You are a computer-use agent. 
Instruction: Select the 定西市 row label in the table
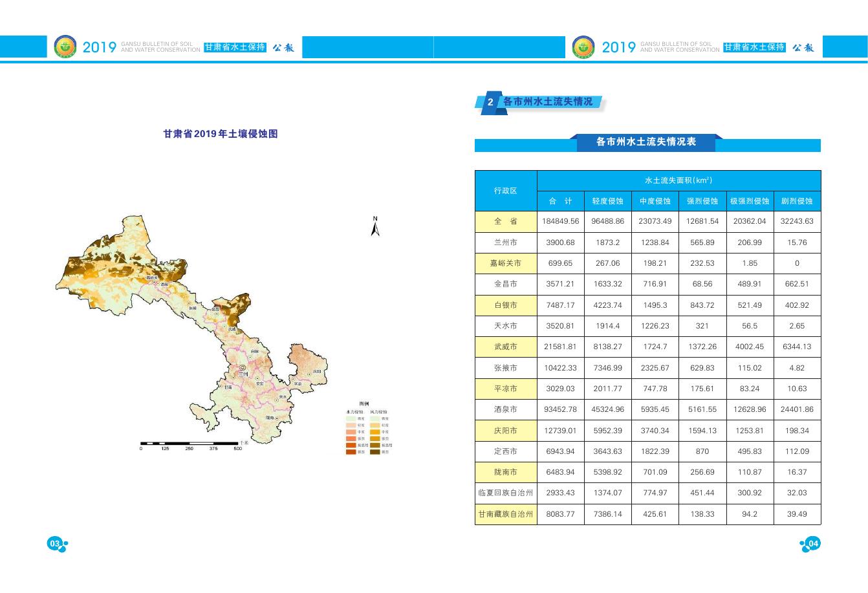[506, 451]
